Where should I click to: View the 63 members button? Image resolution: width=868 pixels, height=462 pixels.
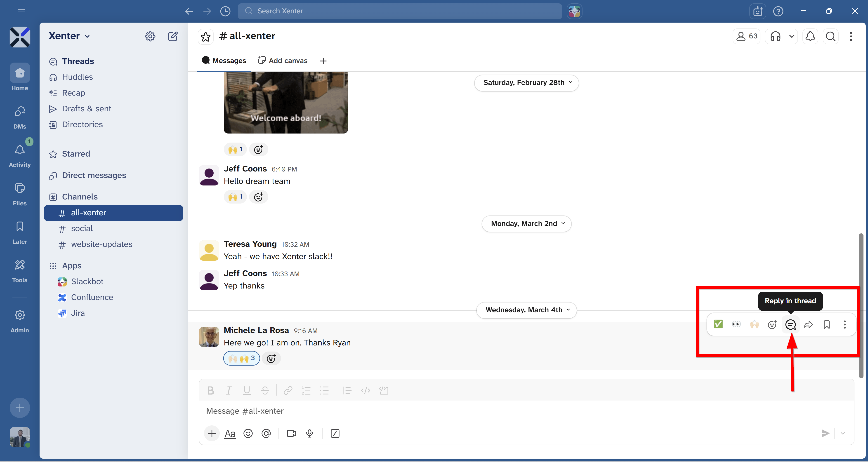point(746,36)
